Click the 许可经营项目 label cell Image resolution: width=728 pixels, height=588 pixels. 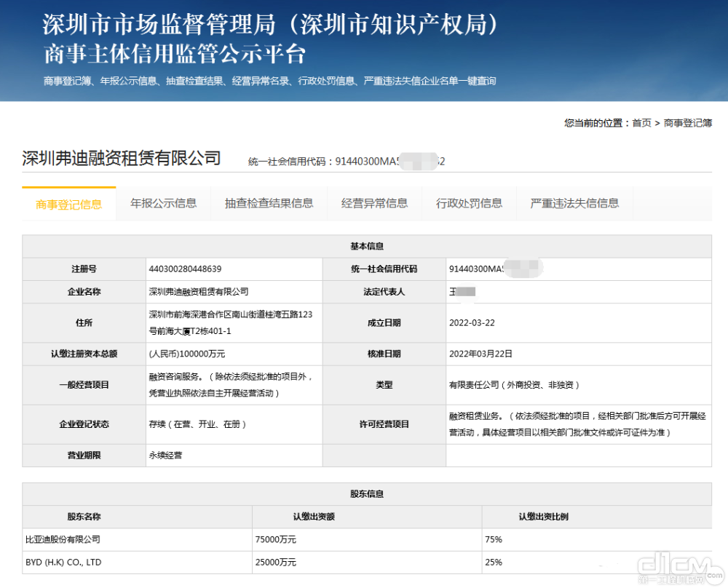tap(384, 425)
